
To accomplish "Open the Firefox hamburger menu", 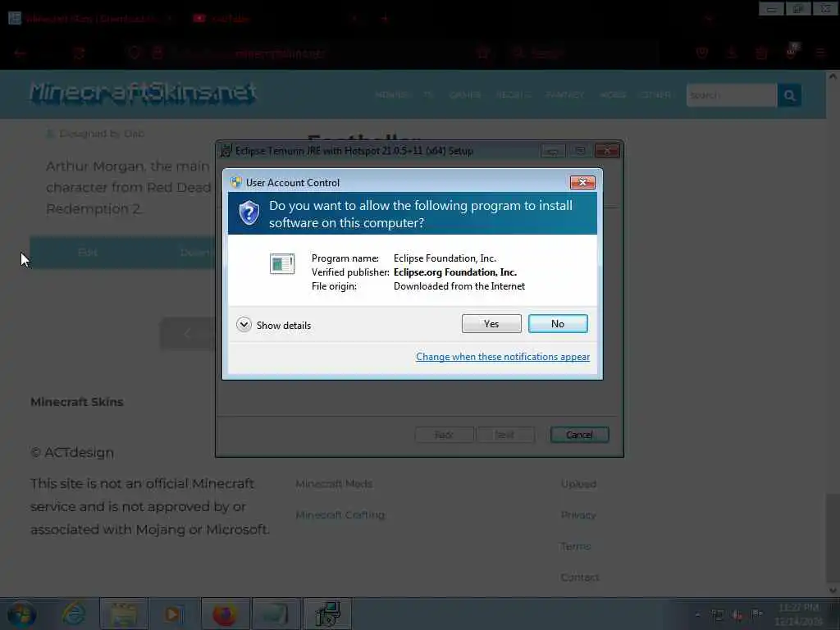I will pyautogui.click(x=820, y=53).
